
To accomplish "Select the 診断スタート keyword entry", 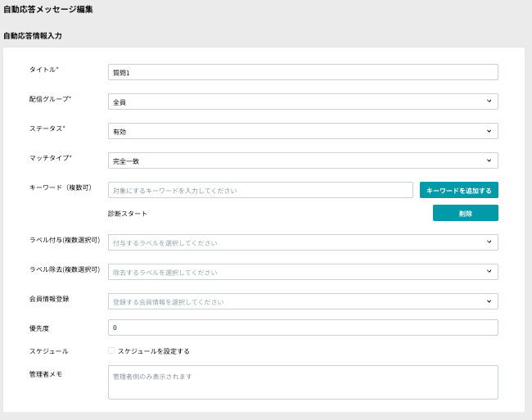I will [x=128, y=214].
